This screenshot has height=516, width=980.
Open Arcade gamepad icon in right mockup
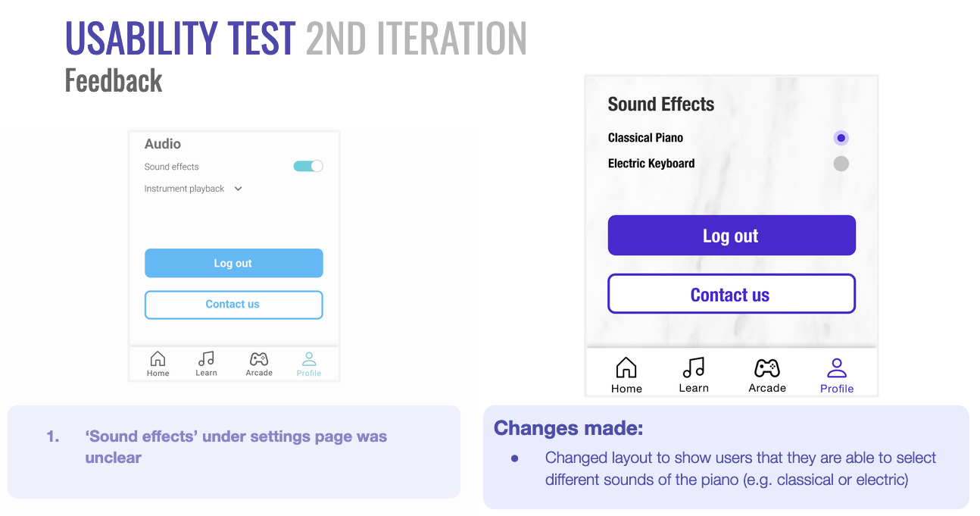(x=767, y=368)
